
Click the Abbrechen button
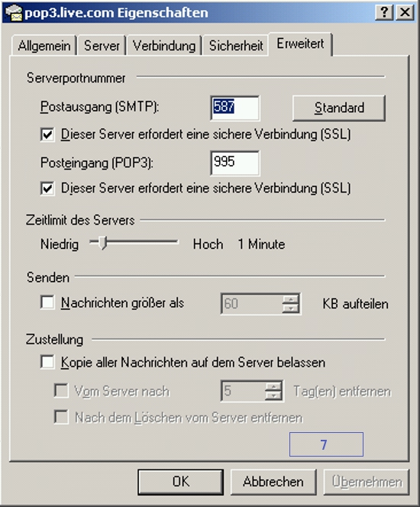click(273, 482)
